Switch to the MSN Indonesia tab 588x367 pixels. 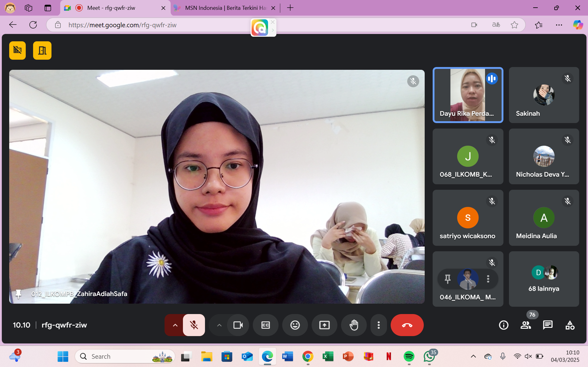(225, 8)
